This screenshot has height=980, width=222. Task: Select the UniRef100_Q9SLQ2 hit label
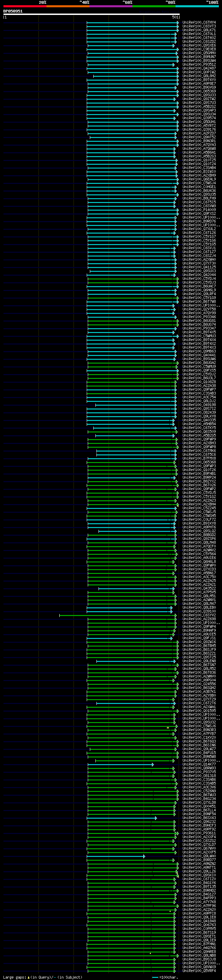[199, 532]
